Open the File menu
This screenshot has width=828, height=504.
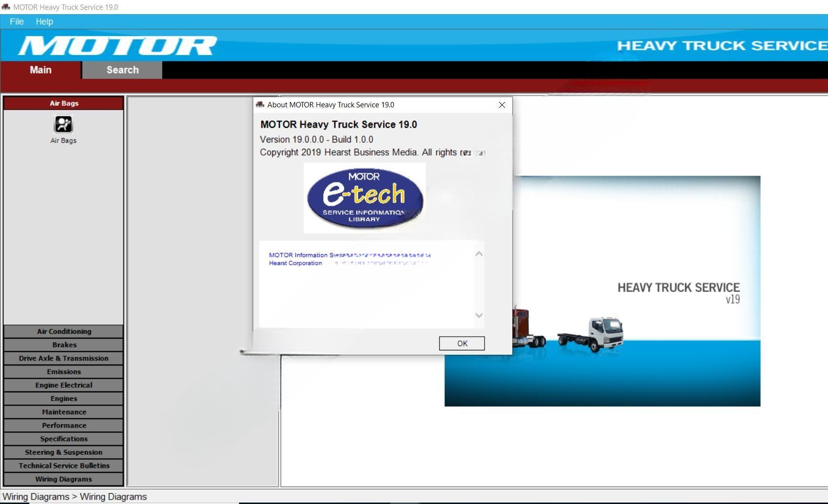click(17, 21)
